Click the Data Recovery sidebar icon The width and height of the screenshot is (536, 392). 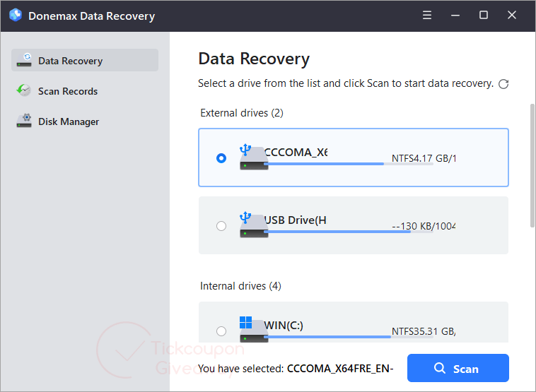pyautogui.click(x=24, y=60)
